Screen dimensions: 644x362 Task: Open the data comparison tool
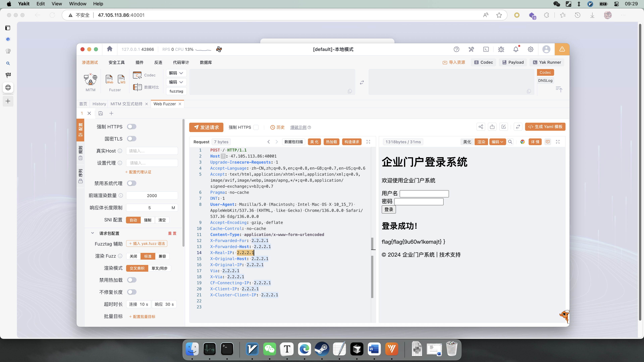[146, 87]
